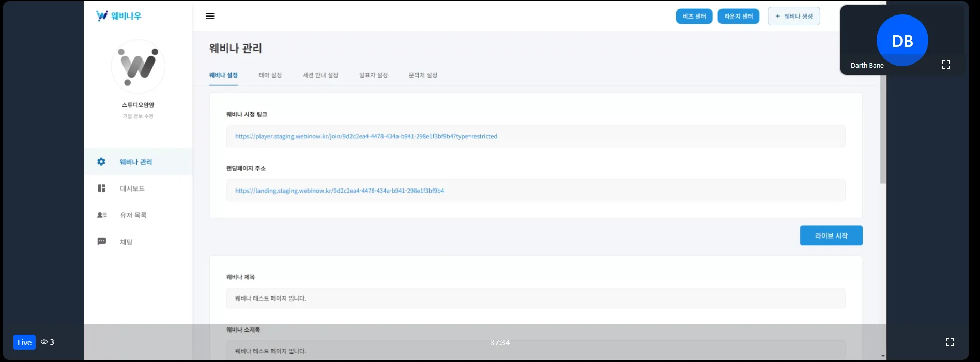This screenshot has height=362, width=980.
Task: Toggle fullscreen for the live stream player
Action: click(950, 342)
